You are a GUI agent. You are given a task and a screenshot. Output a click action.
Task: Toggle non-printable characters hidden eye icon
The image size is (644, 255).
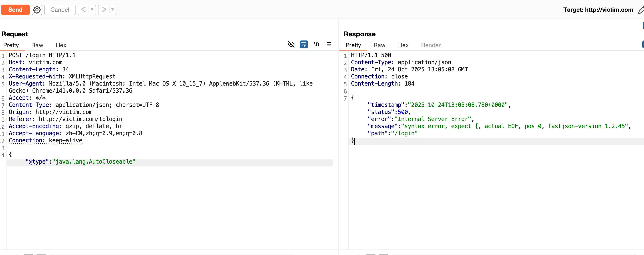pos(291,44)
